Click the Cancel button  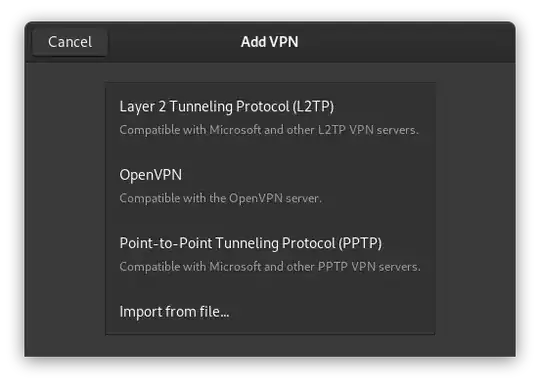(x=70, y=42)
